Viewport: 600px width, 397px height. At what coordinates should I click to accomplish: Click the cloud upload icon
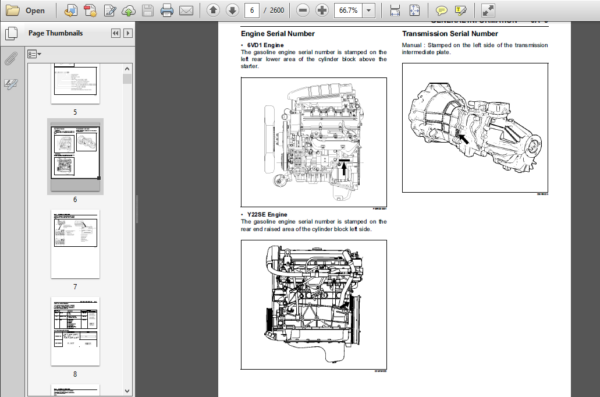point(129,10)
